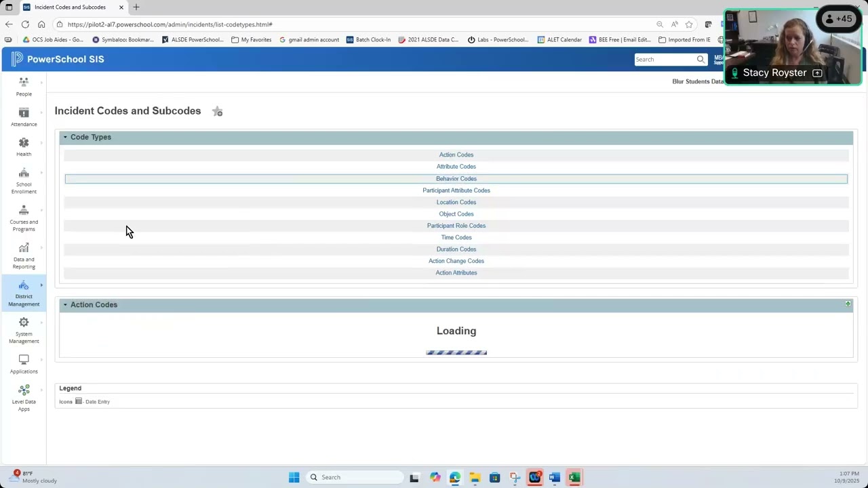Open the Participant Attribute Codes link
The width and height of the screenshot is (868, 488).
pyautogui.click(x=456, y=190)
